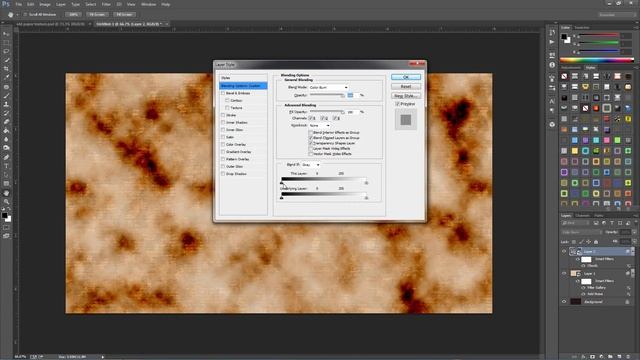Image resolution: width=640 pixels, height=360 pixels.
Task: Click the new group folder icon
Action: tap(610, 357)
